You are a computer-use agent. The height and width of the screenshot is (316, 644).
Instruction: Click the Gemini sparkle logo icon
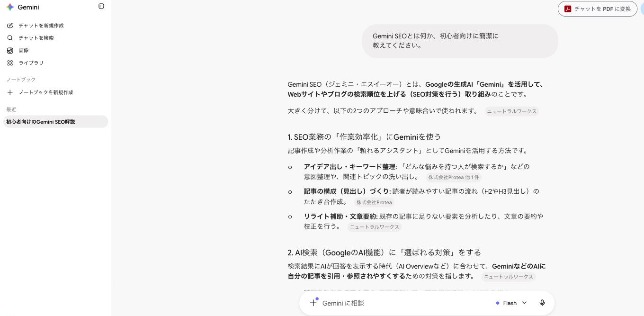(10, 7)
